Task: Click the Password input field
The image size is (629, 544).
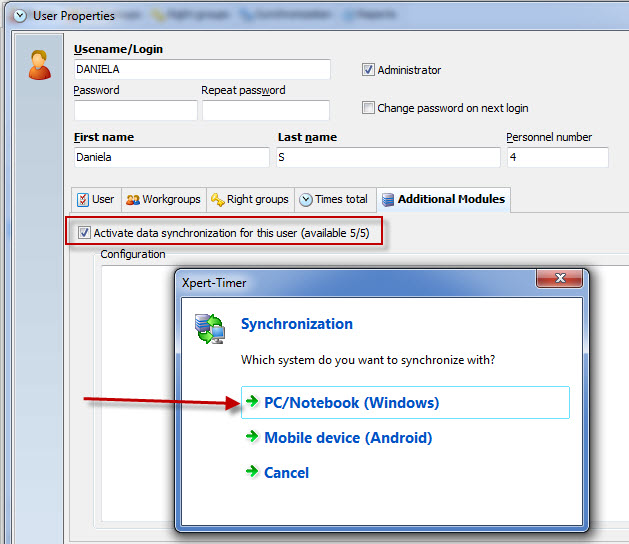Action: pyautogui.click(x=136, y=110)
